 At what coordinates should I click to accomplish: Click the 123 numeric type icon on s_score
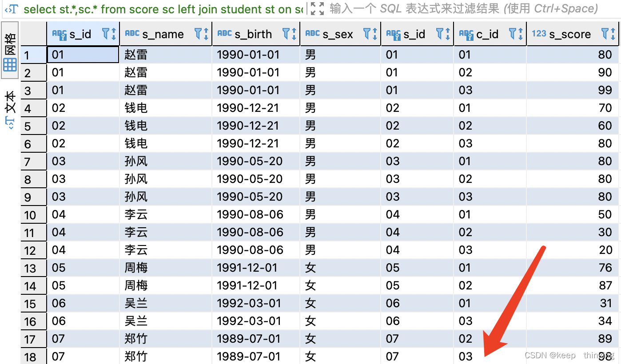(539, 33)
